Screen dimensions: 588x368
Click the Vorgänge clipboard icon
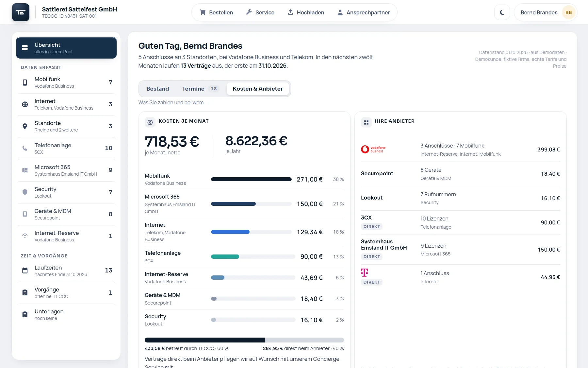(25, 292)
